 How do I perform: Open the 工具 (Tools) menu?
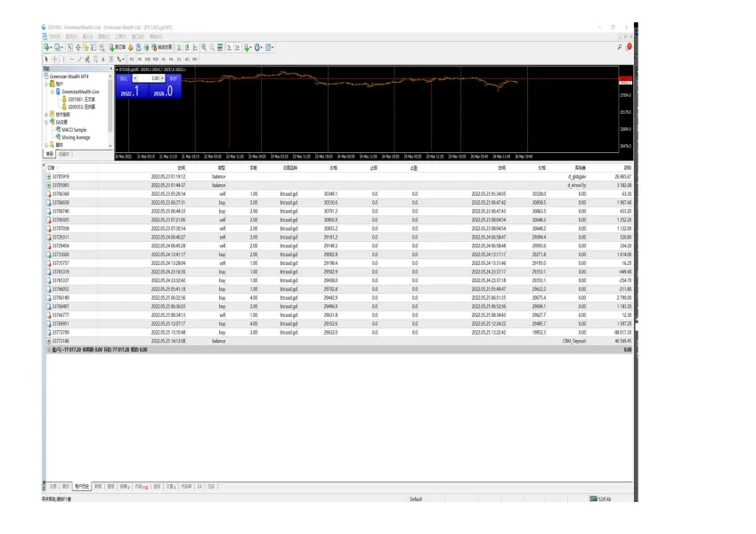tap(120, 36)
